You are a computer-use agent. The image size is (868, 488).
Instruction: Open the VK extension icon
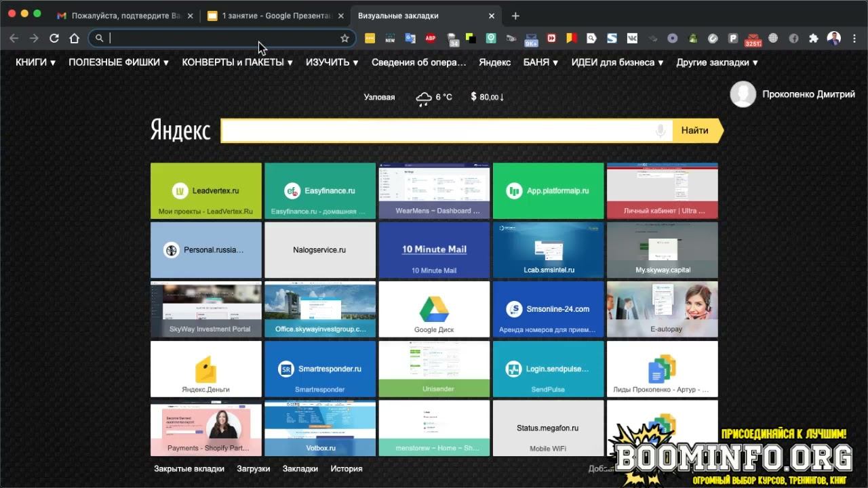point(632,39)
